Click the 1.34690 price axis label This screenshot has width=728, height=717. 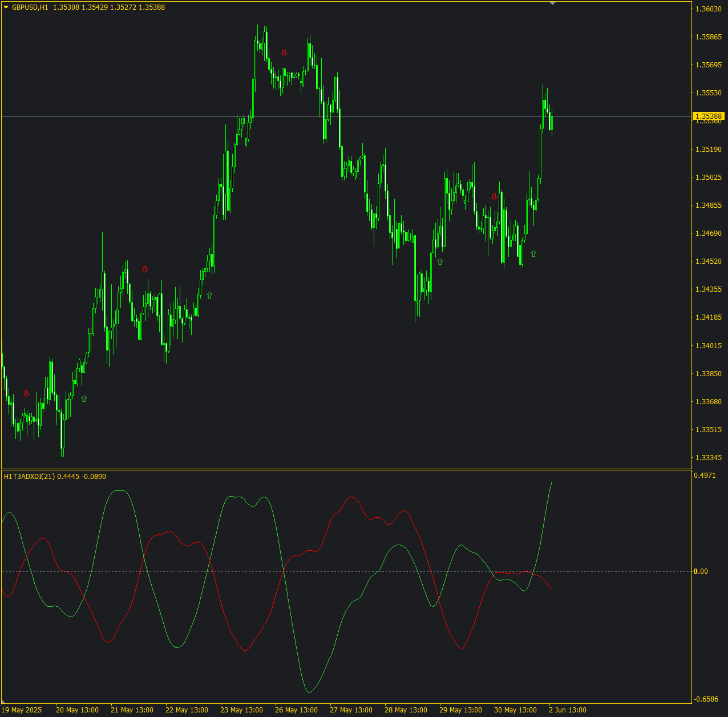pos(708,233)
